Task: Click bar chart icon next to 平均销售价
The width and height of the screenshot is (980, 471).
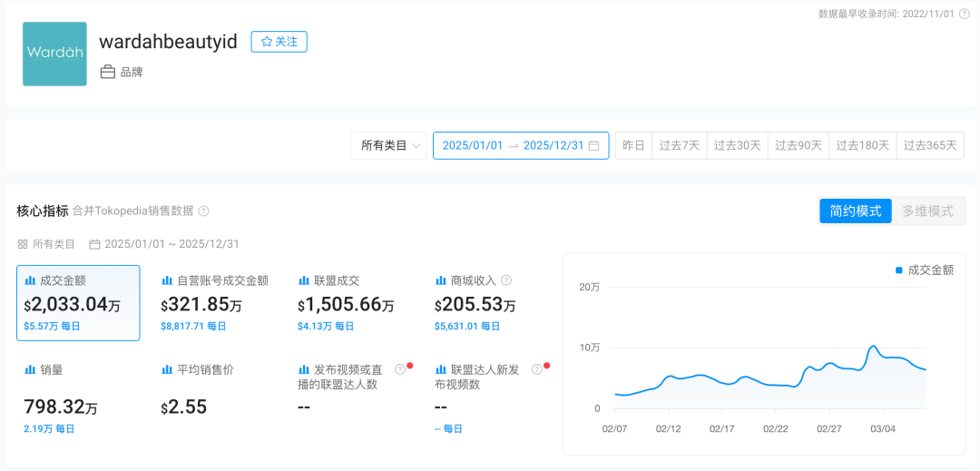Action: [166, 369]
